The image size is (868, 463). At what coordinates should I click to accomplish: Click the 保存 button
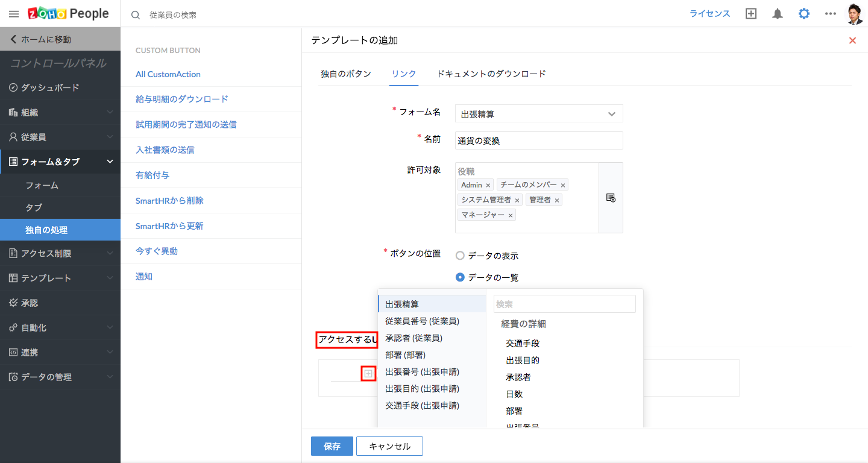point(332,446)
